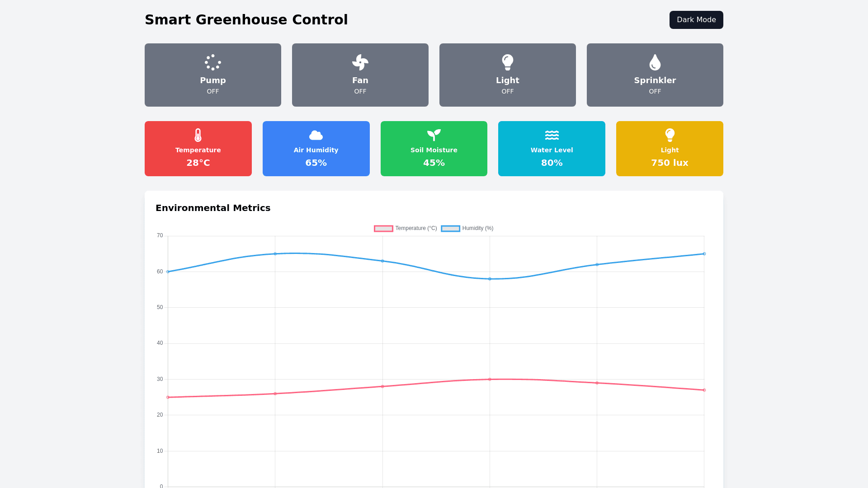
Task: Click the waves icon on Water Level card
Action: pyautogui.click(x=552, y=135)
